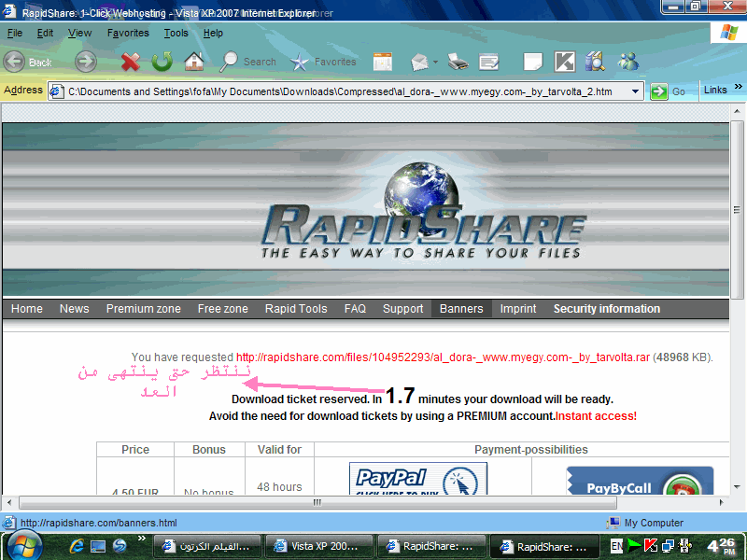Open the Rapid Tools nav link
Viewport: 747px width, 560px height.
(x=296, y=309)
